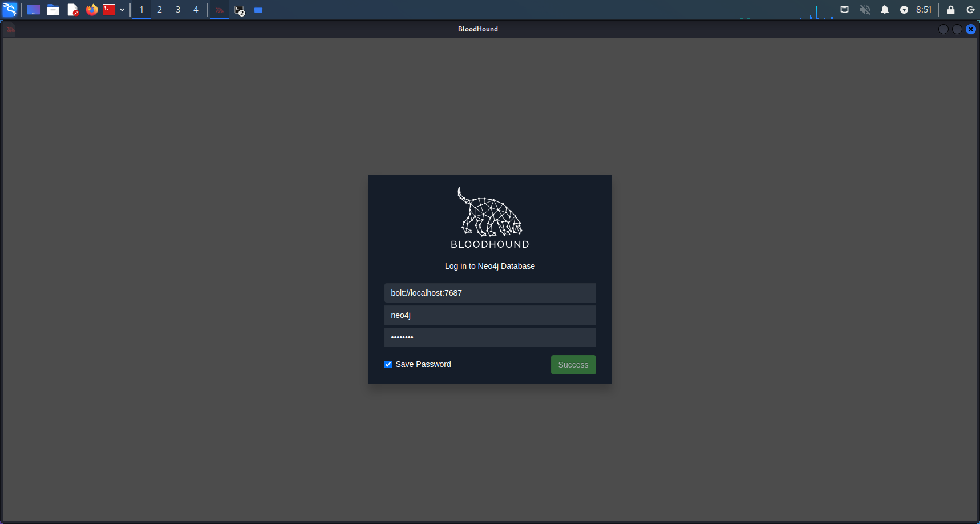Open the text editor launcher

click(72, 10)
